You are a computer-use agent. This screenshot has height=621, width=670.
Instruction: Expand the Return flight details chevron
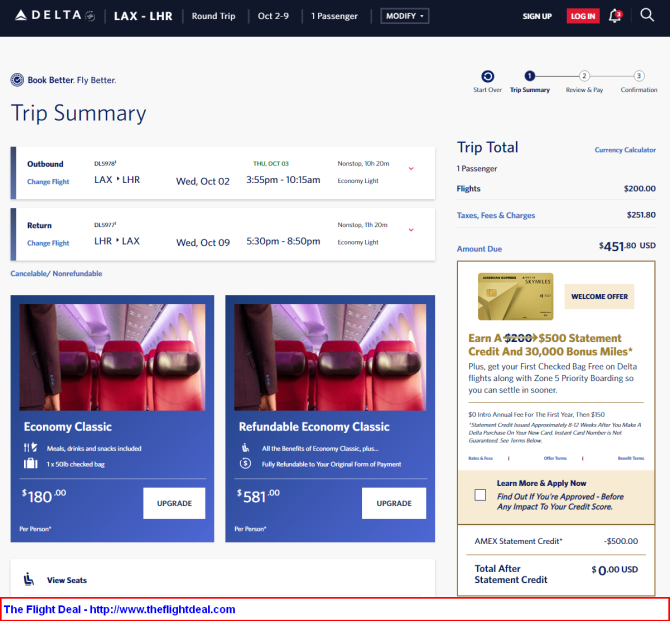coord(411,230)
